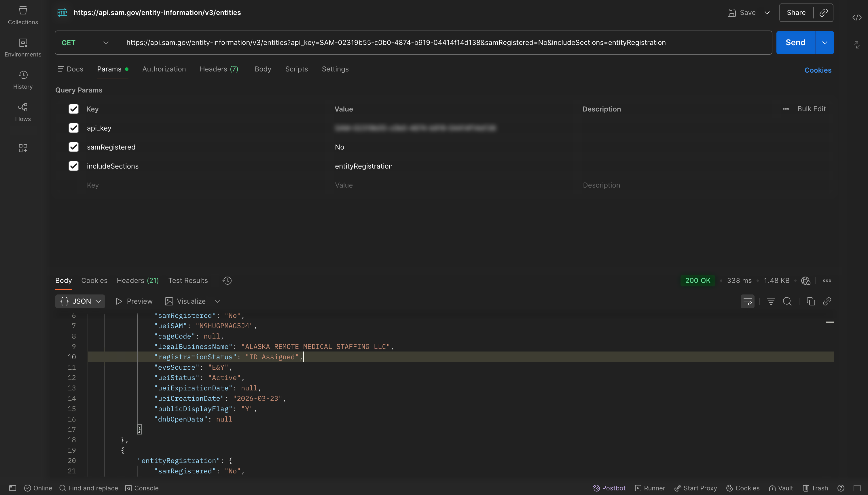Open the Test Results tab
Viewport: 868px width, 495px height.
coord(188,280)
